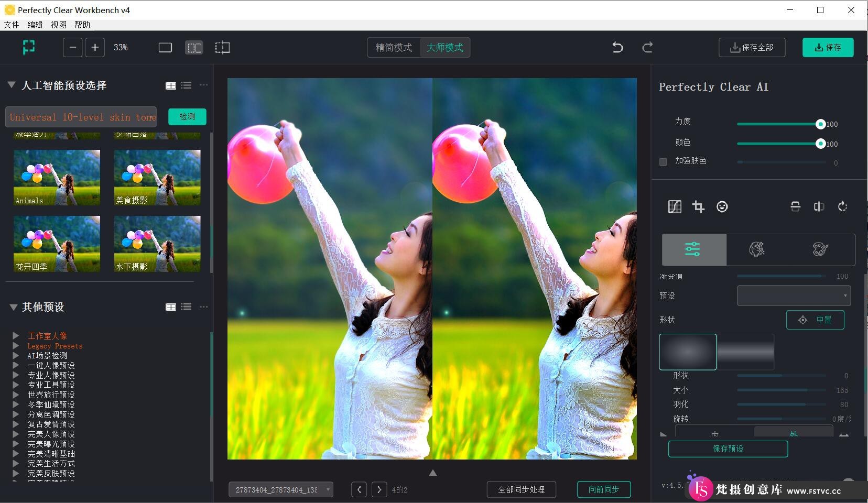The height and width of the screenshot is (503, 868).
Task: Click the 保存预设 button
Action: [x=728, y=449]
